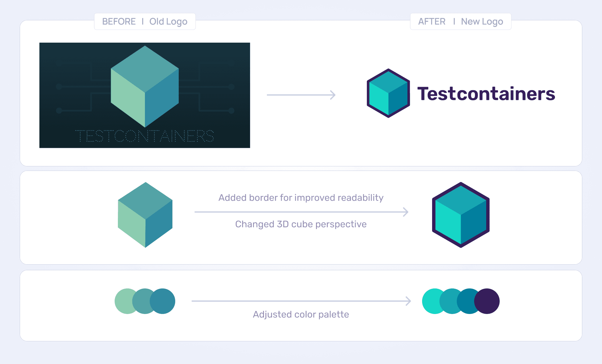Click 'Added border for improved readability' text
602x364 pixels.
(301, 198)
